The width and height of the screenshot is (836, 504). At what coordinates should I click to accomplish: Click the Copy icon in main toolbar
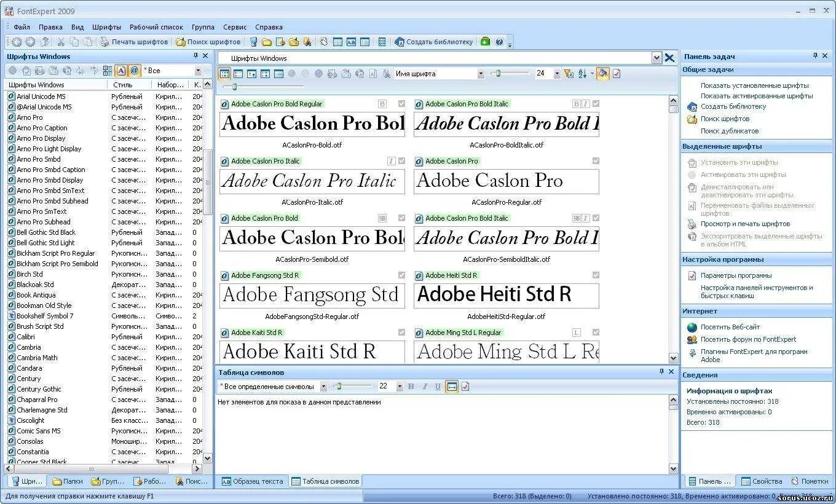(x=74, y=42)
